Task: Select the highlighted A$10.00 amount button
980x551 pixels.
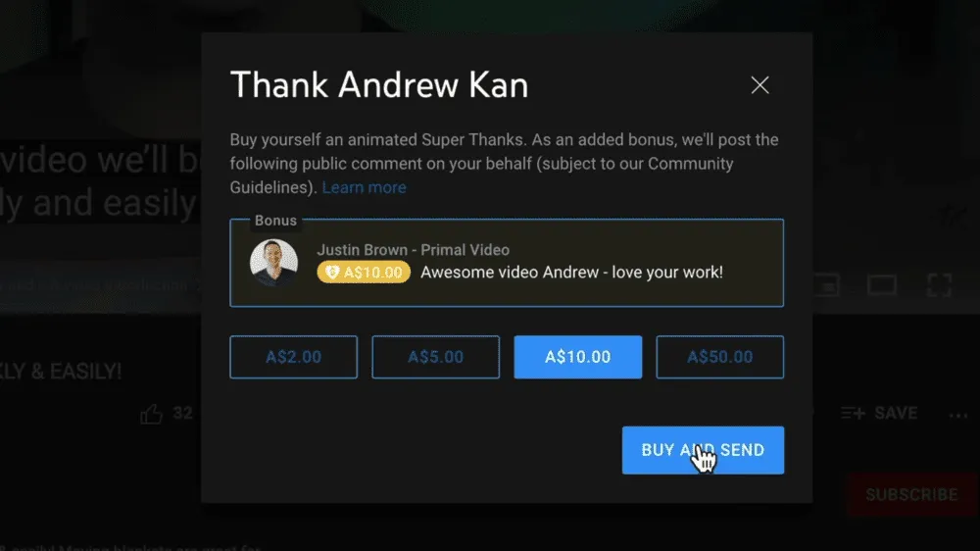Action: [577, 357]
